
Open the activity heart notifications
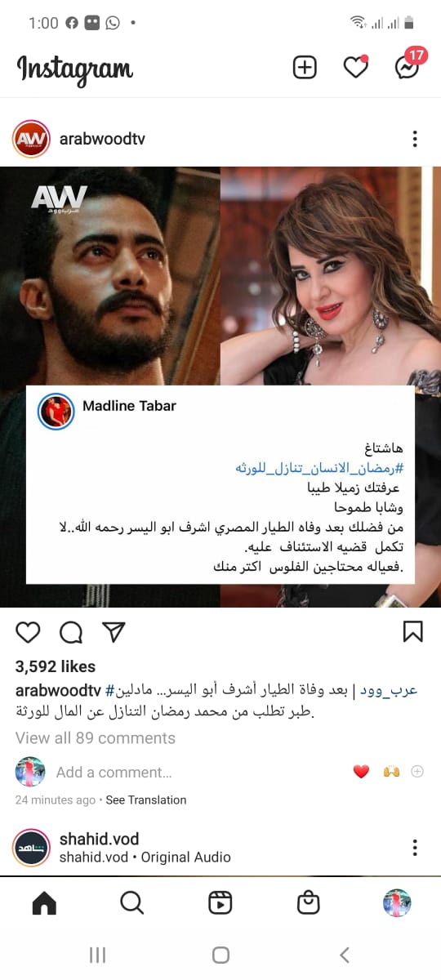point(355,68)
